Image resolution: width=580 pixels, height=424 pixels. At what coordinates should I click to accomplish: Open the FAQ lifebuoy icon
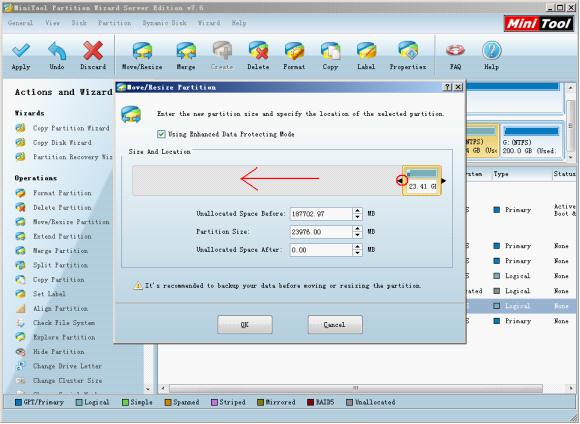click(x=455, y=50)
